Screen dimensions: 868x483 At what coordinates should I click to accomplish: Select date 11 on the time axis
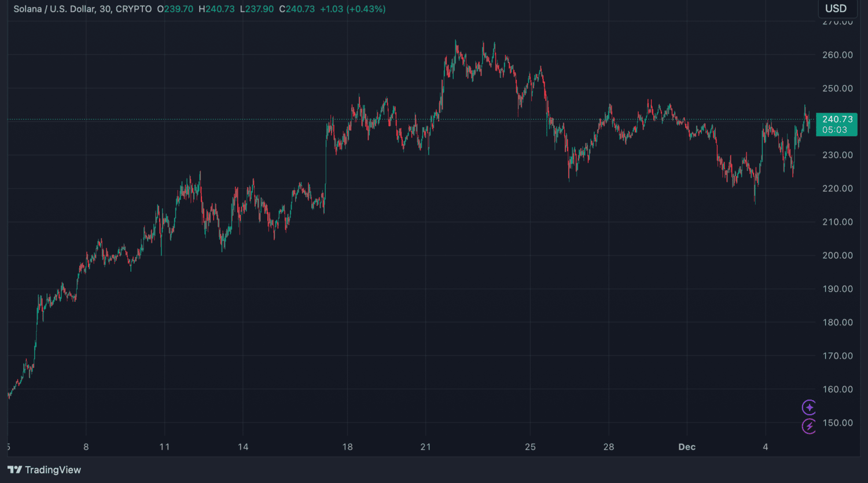tap(165, 447)
